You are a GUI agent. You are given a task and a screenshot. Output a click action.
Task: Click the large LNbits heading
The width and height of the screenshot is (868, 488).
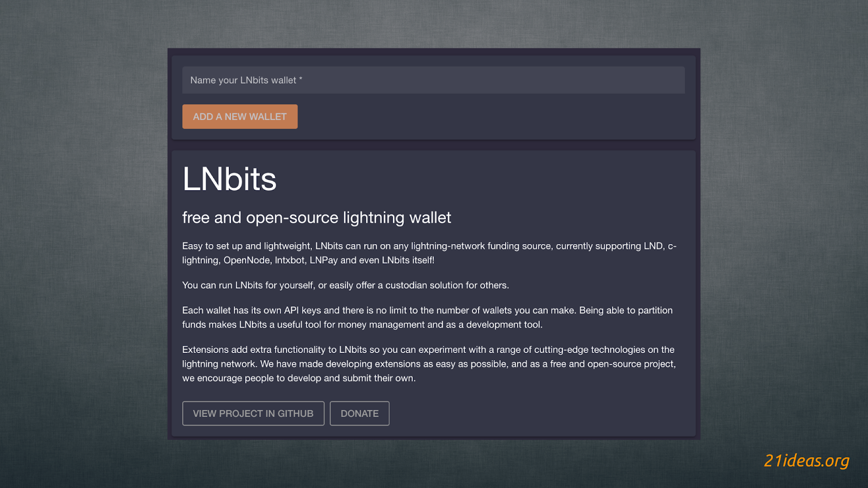tap(229, 179)
